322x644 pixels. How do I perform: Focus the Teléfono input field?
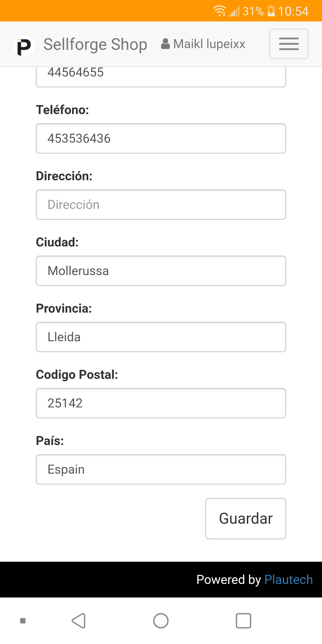coord(161,138)
